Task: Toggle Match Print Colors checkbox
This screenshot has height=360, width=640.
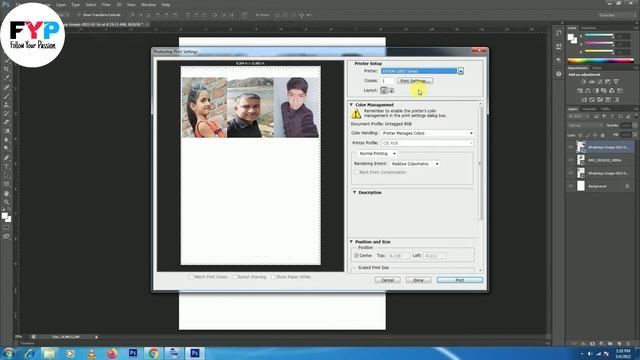Action: pyautogui.click(x=191, y=277)
